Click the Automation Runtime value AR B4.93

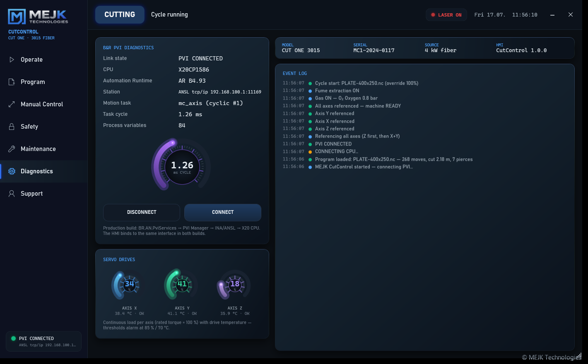point(192,81)
